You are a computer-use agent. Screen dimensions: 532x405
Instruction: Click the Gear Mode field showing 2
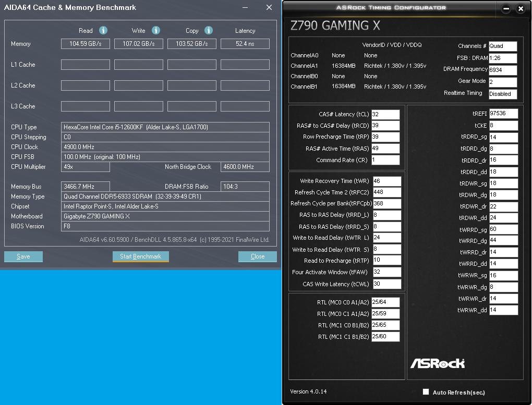[x=503, y=82]
